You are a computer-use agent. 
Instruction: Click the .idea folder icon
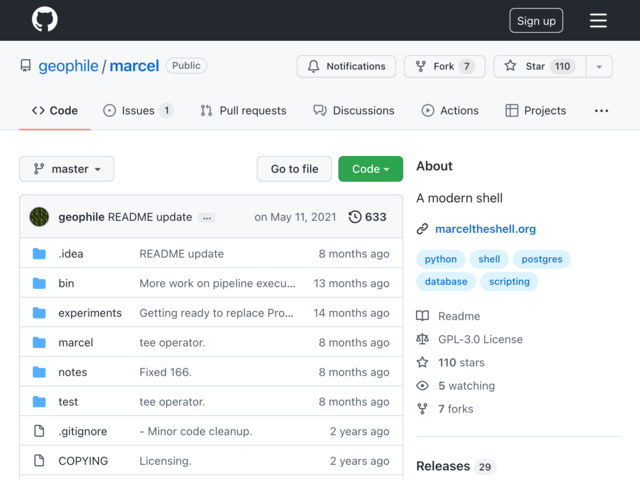click(39, 253)
